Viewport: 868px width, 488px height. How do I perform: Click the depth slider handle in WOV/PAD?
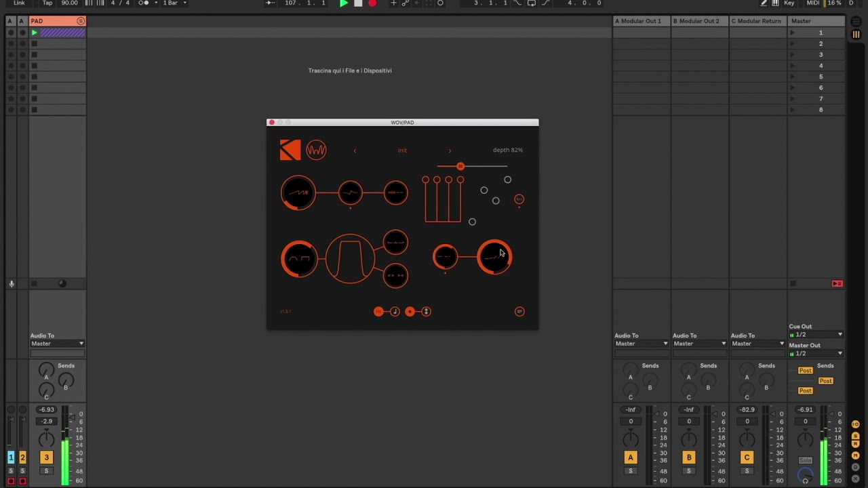click(x=460, y=166)
